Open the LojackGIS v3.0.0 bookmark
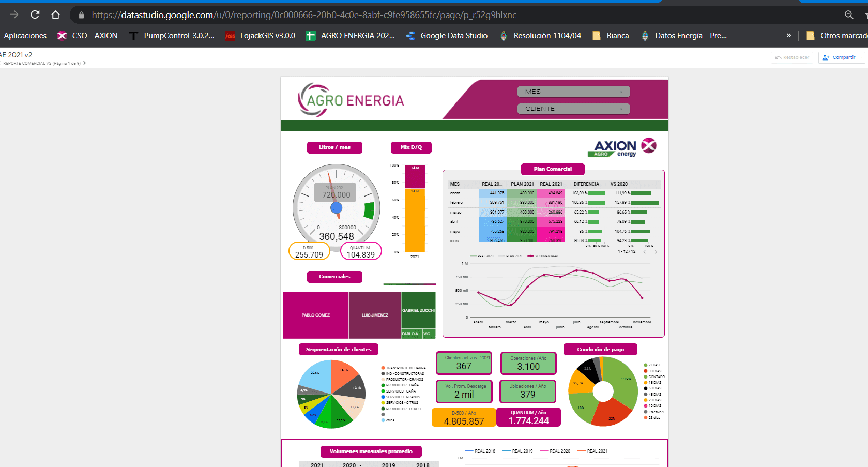This screenshot has width=868, height=467. point(260,36)
